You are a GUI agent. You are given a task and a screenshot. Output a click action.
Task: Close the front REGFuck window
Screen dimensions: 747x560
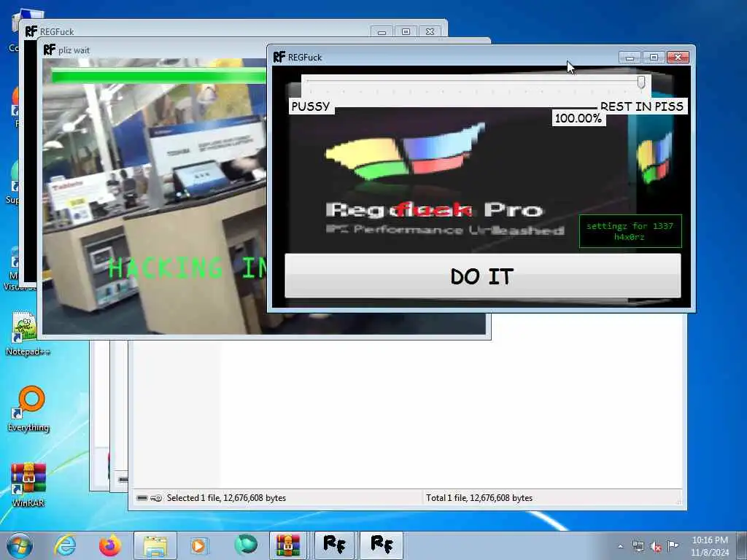(x=678, y=58)
